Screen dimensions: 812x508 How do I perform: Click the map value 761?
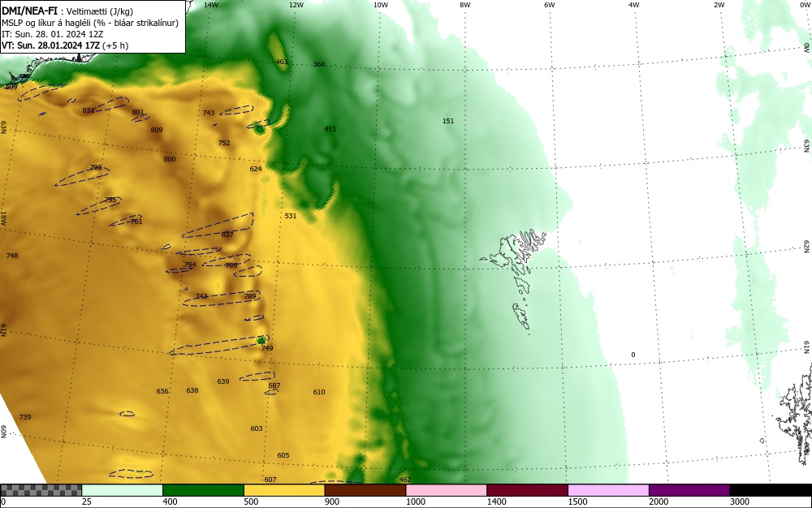136,222
